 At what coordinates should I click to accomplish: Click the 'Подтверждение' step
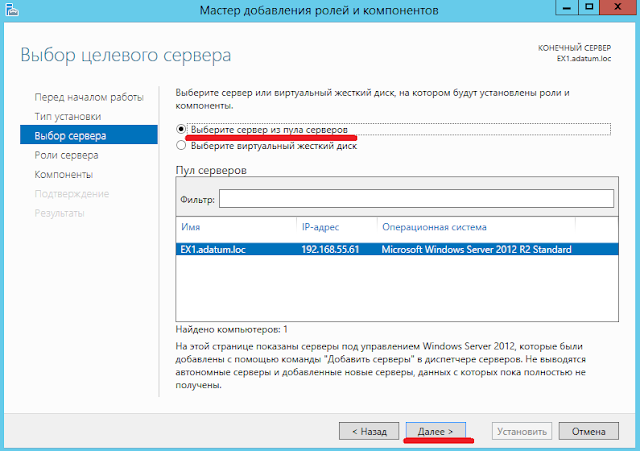click(71, 193)
